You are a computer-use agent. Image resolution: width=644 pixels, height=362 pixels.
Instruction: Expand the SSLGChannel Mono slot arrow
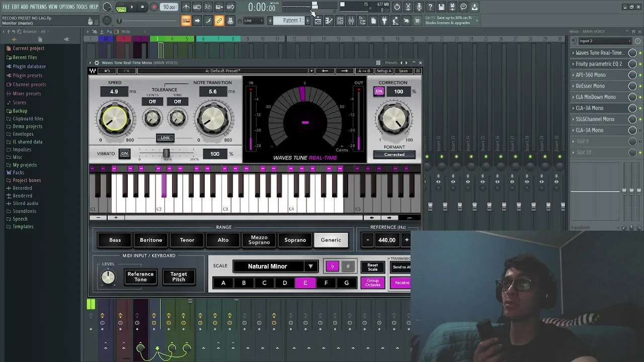(x=574, y=119)
